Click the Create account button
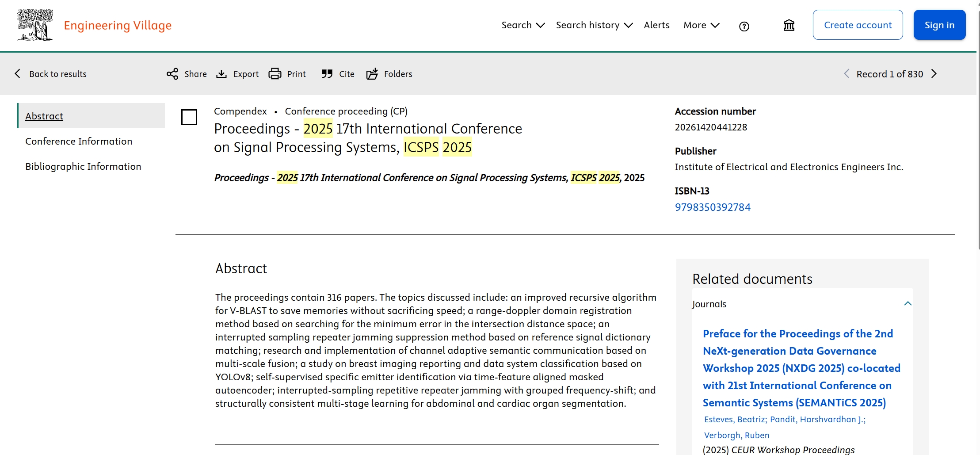980x455 pixels. [x=858, y=25]
